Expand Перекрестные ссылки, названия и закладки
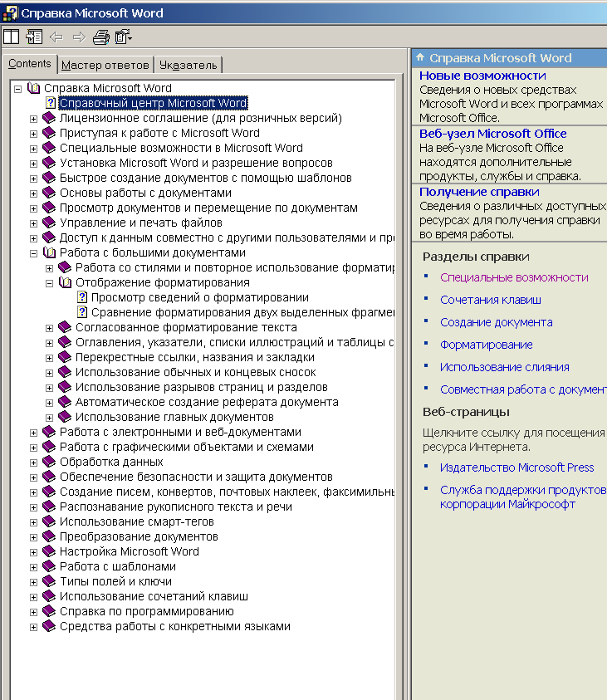The width and height of the screenshot is (607, 700). click(50, 358)
